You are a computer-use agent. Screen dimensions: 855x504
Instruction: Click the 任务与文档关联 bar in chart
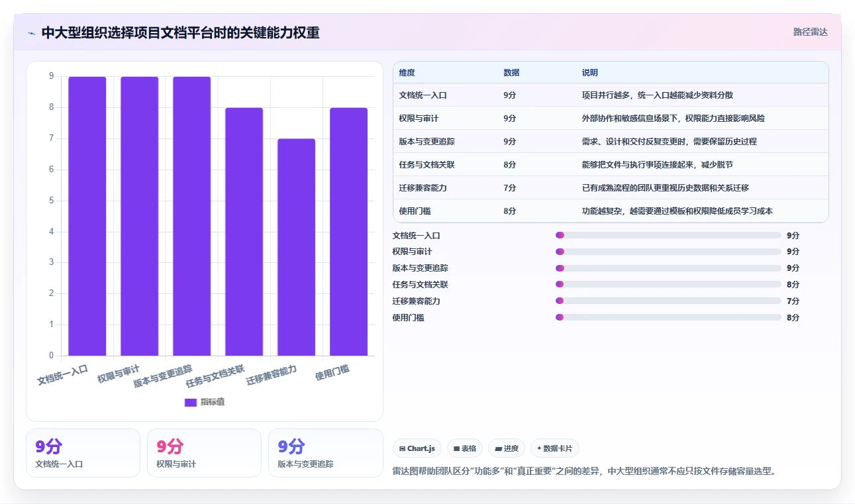coord(244,232)
